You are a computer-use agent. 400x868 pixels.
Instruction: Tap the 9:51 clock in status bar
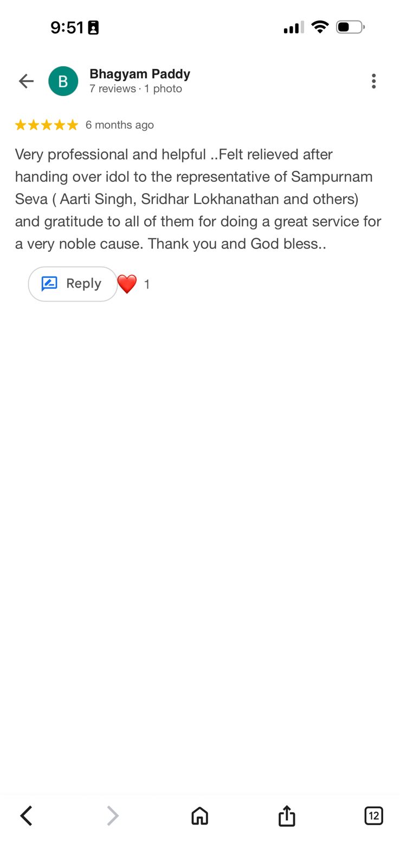pyautogui.click(x=67, y=28)
